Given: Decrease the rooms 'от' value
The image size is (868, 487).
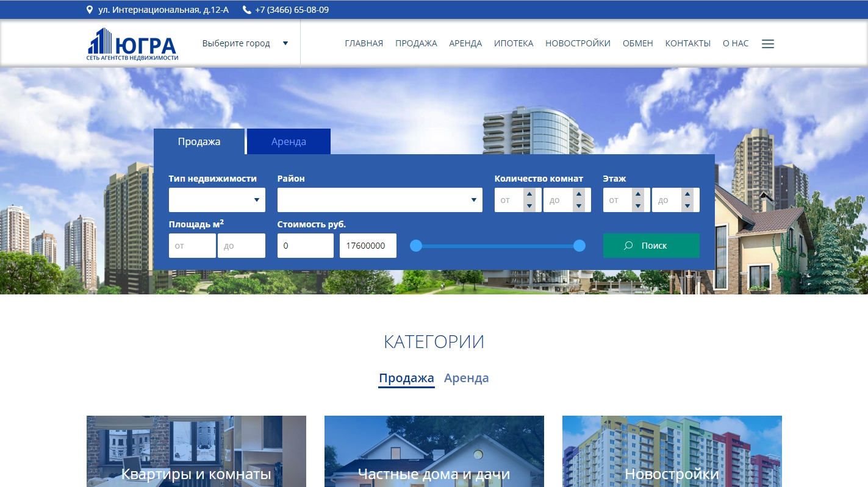Looking at the screenshot, I should pos(529,206).
